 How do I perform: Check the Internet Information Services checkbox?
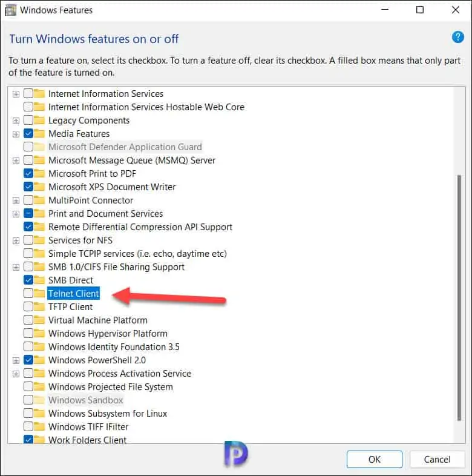(x=28, y=93)
